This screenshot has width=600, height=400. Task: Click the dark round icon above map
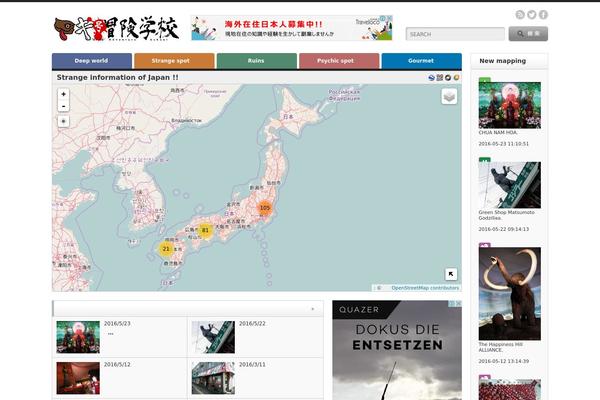(448, 78)
